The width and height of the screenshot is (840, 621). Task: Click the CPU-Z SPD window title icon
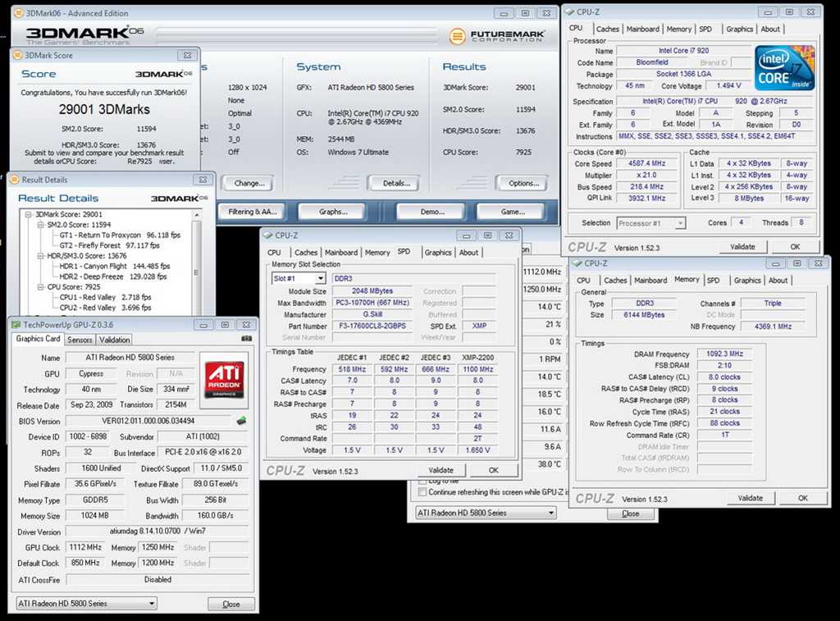(x=268, y=235)
